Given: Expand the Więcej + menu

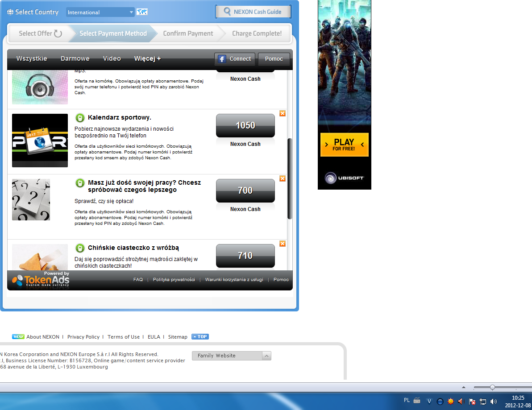Looking at the screenshot, I should [148, 58].
